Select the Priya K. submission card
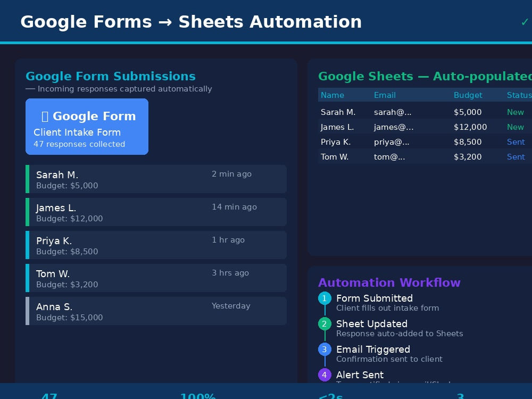Viewport: 532px width, 399px height. [156, 245]
